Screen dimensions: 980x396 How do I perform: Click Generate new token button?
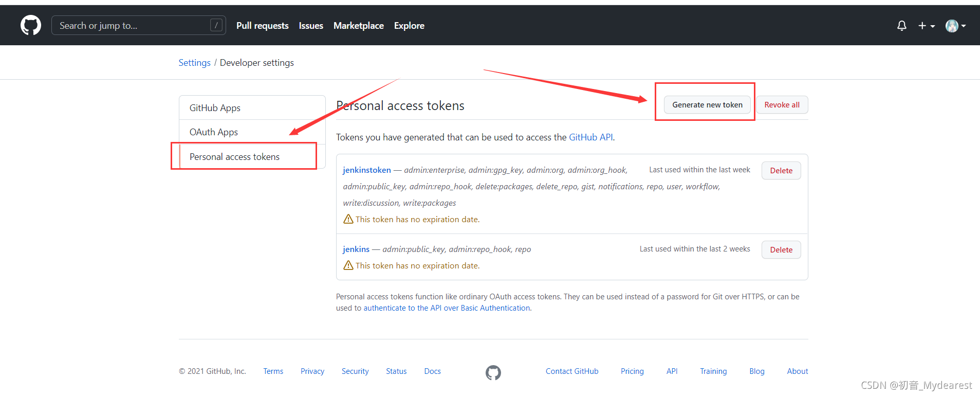[x=707, y=105]
